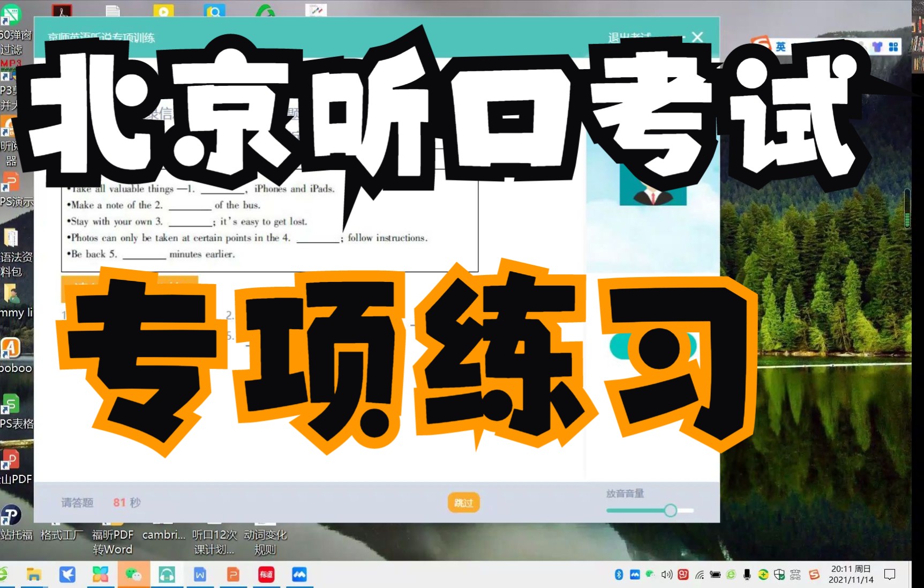Toggle the 英 language mode on IME bar
The height and width of the screenshot is (588, 924).
[781, 47]
